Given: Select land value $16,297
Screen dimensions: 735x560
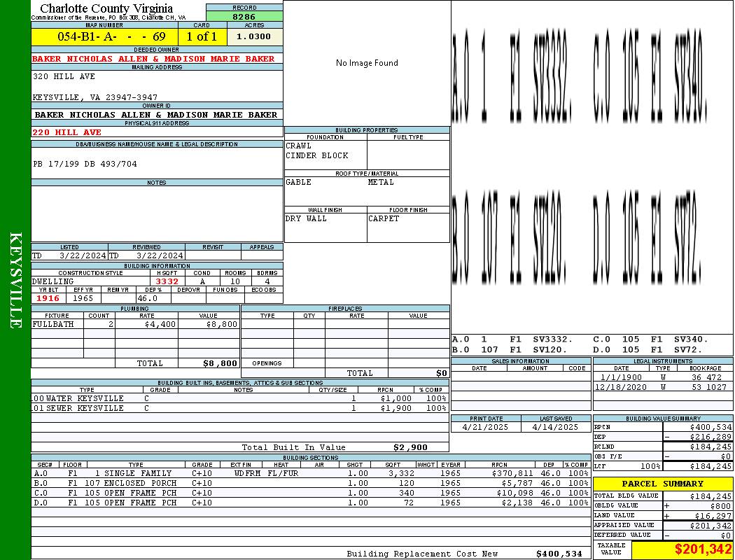Looking at the screenshot, I should pos(713,516).
